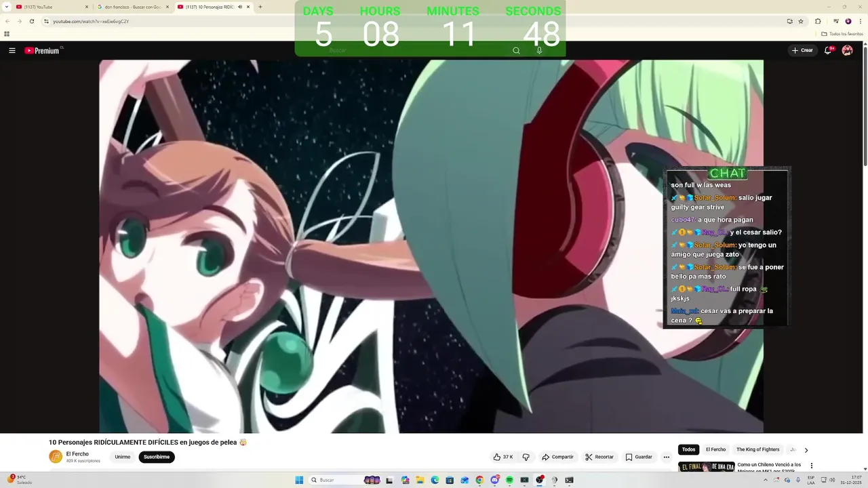Image resolution: width=868 pixels, height=488 pixels.
Task: Click the YouTube Premium logo
Action: (43, 50)
